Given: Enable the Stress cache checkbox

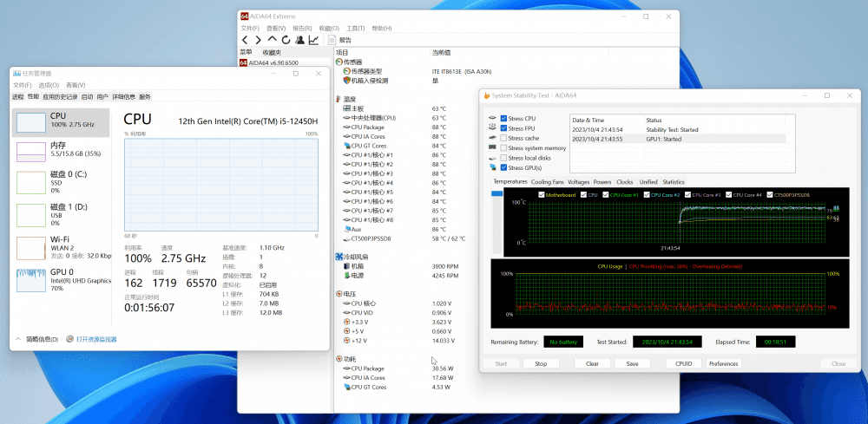Looking at the screenshot, I should click(503, 138).
